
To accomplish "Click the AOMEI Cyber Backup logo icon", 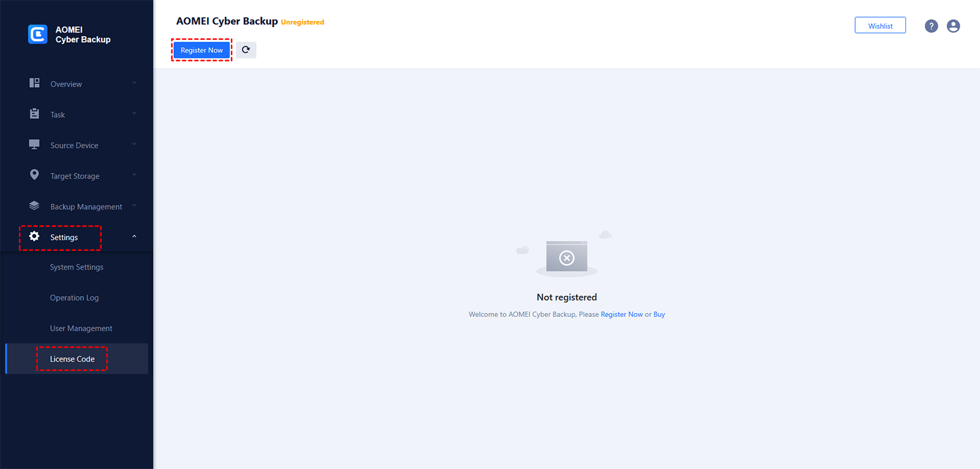I will [37, 34].
